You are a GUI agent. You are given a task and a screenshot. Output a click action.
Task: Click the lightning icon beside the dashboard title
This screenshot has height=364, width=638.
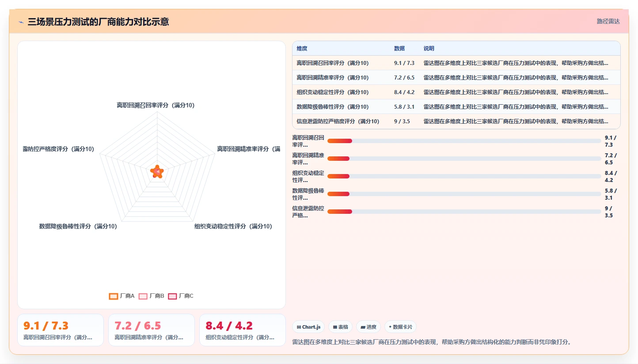tap(21, 22)
